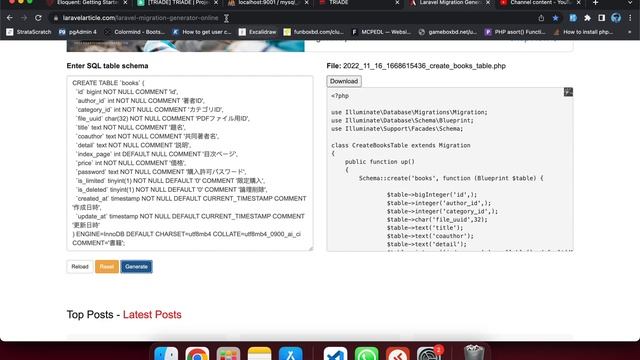This screenshot has height=360, width=640.
Task: Open Google Chrome from the dock
Action: [197, 354]
